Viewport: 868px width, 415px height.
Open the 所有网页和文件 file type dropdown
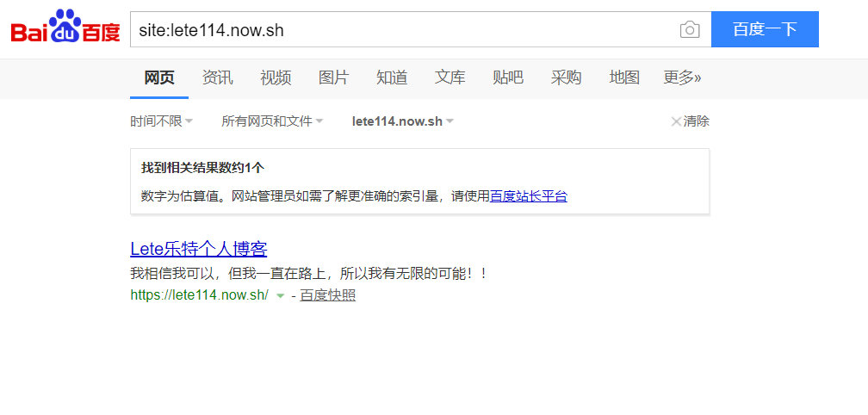[272, 121]
